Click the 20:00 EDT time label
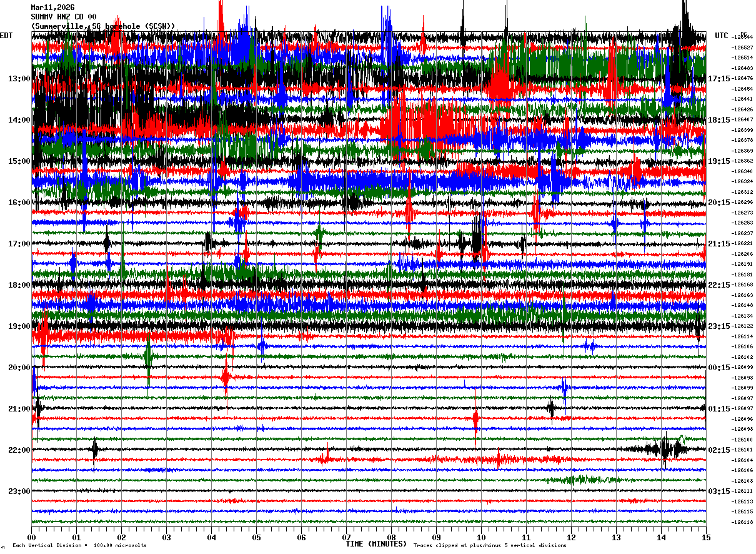The width and height of the screenshot is (756, 554). [x=19, y=368]
